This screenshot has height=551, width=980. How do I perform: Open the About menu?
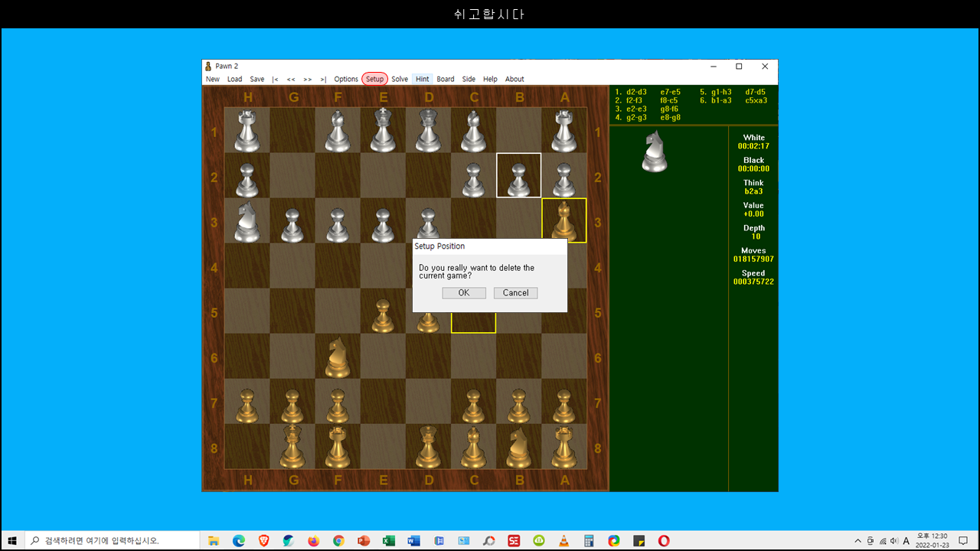pyautogui.click(x=514, y=79)
